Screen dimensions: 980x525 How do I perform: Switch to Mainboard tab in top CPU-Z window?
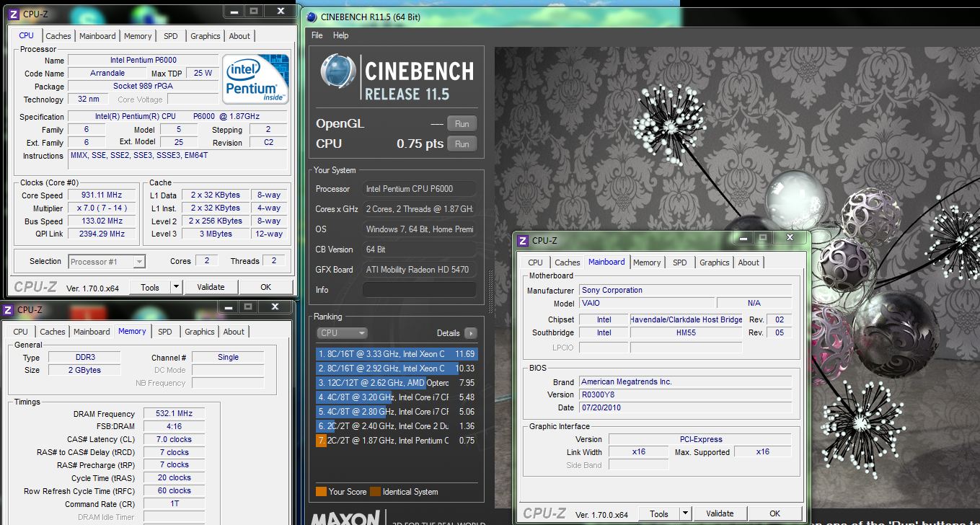(97, 36)
